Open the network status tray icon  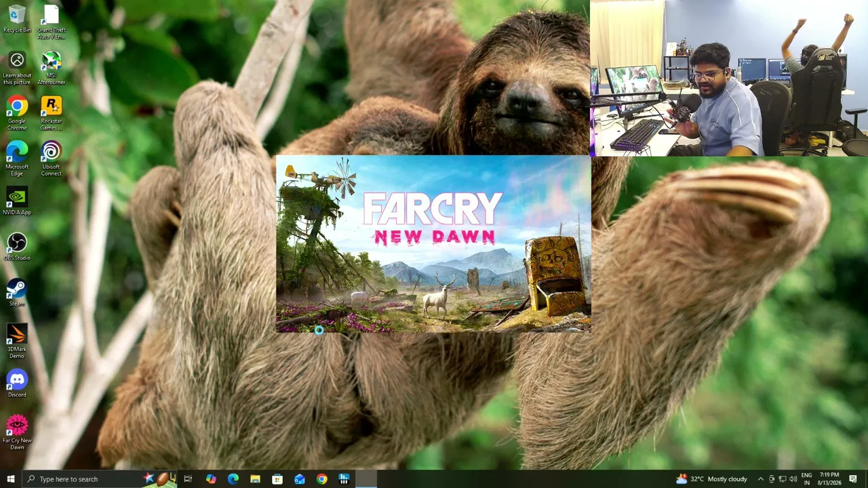782,479
